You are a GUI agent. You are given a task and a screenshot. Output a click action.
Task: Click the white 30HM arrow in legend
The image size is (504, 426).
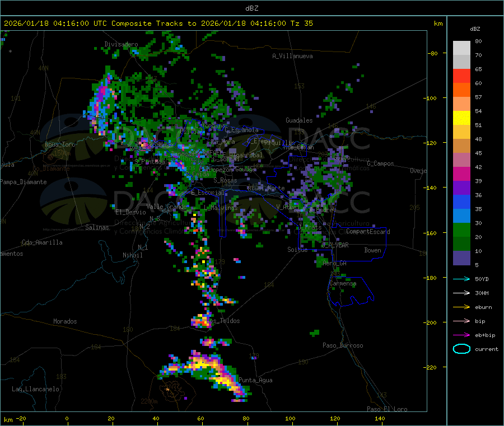pyautogui.click(x=461, y=293)
